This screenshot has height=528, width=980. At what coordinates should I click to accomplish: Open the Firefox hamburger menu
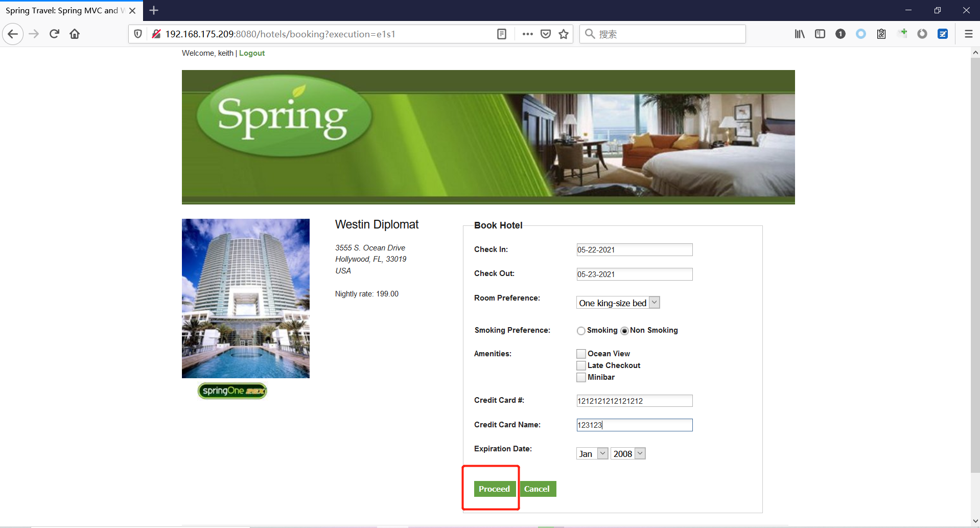pyautogui.click(x=968, y=34)
